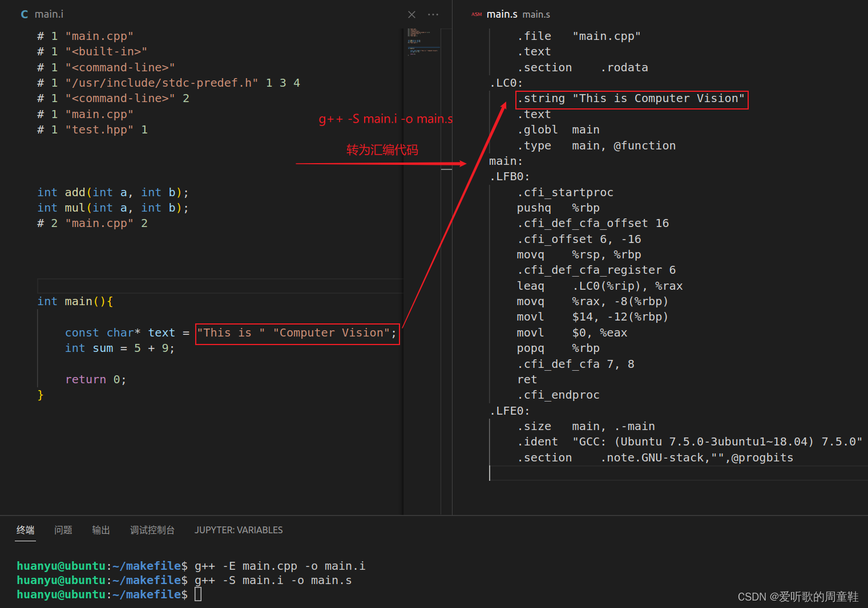Open the 输出 output tab

point(101,530)
